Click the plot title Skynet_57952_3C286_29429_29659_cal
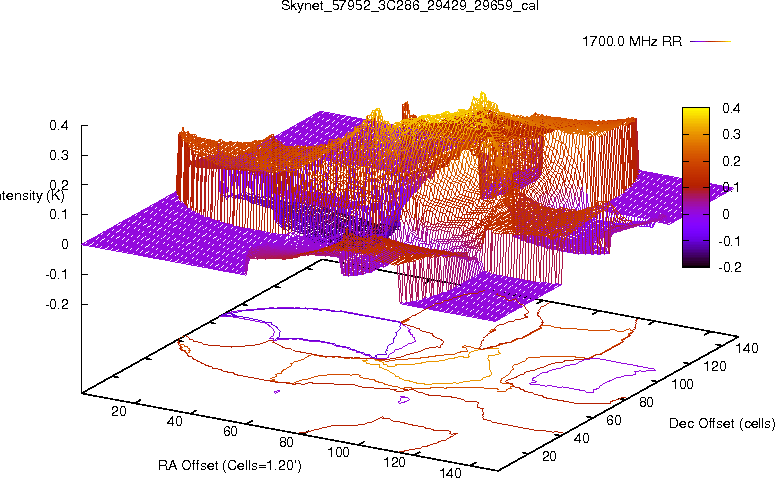775x478 pixels. point(410,5)
